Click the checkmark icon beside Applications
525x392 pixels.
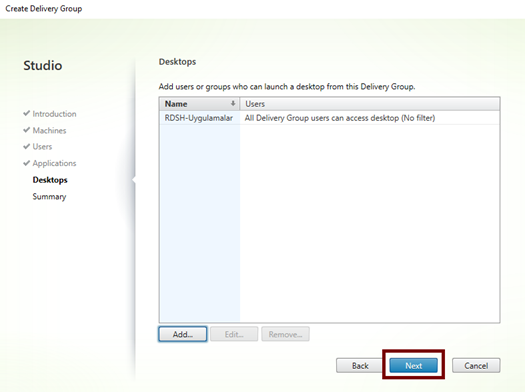[26, 163]
